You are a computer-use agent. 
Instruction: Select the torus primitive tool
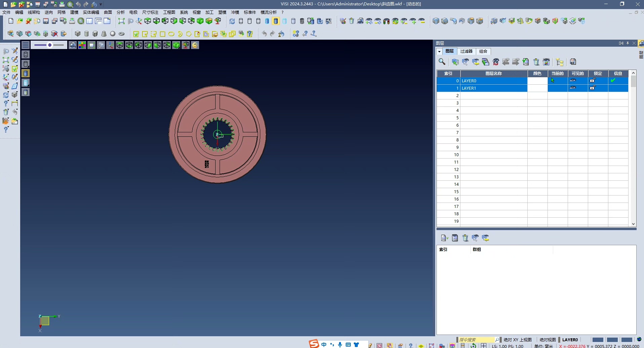coord(122,34)
